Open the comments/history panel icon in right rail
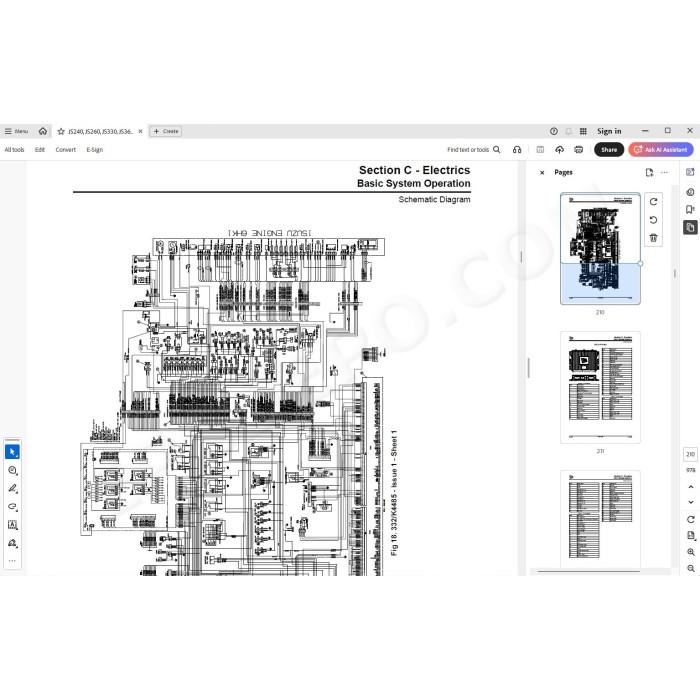Viewport: 700px width, 700px height. click(690, 192)
